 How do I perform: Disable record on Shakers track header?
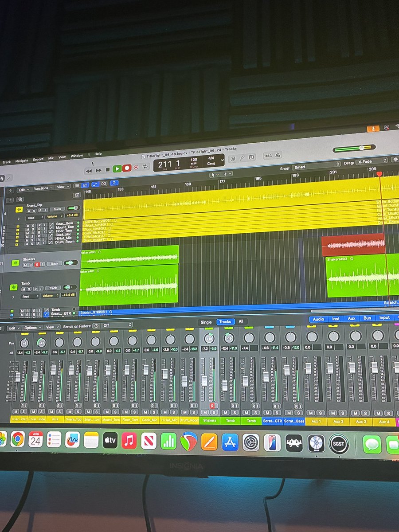[x=36, y=265]
